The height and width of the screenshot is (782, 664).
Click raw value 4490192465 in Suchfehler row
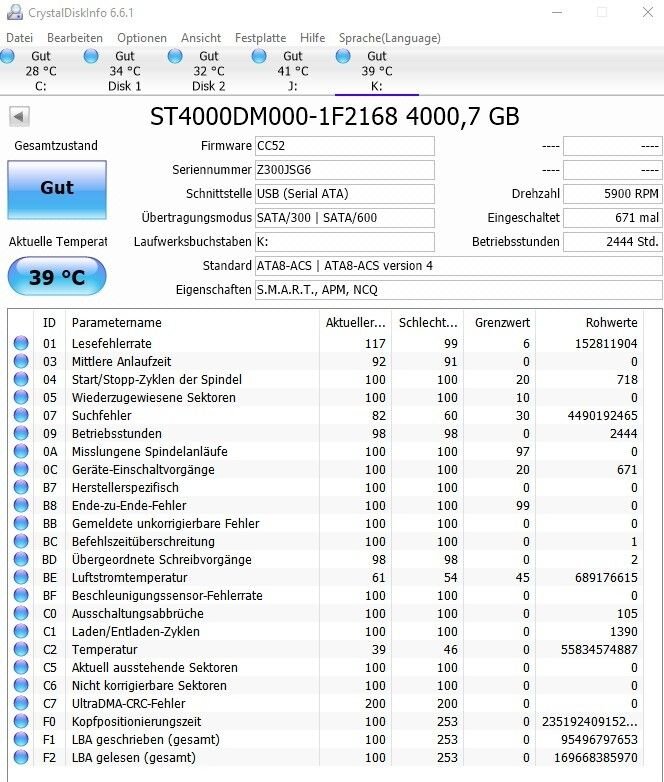pos(603,415)
